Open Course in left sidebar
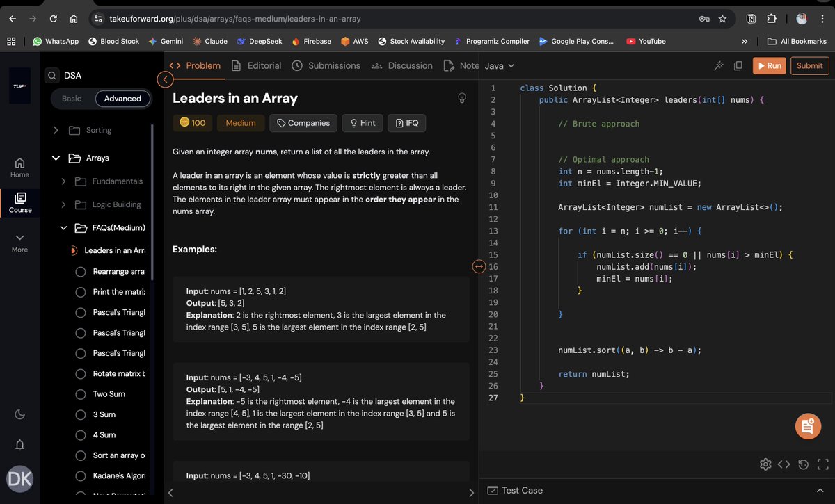The width and height of the screenshot is (835, 504). coord(19,203)
